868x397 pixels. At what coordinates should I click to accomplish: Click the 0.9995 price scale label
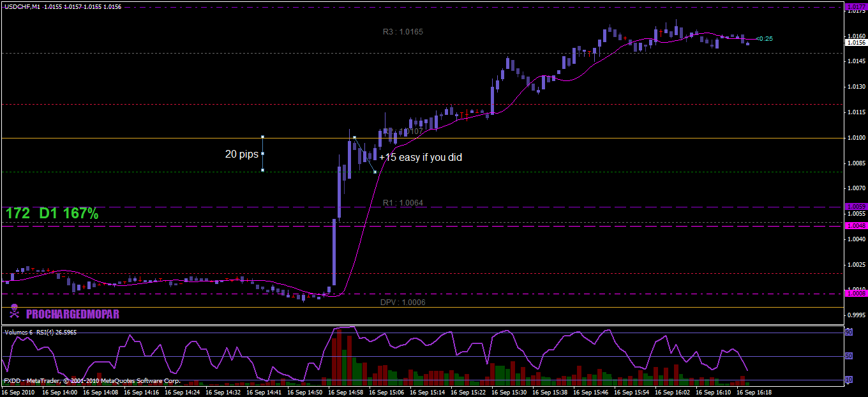856,315
